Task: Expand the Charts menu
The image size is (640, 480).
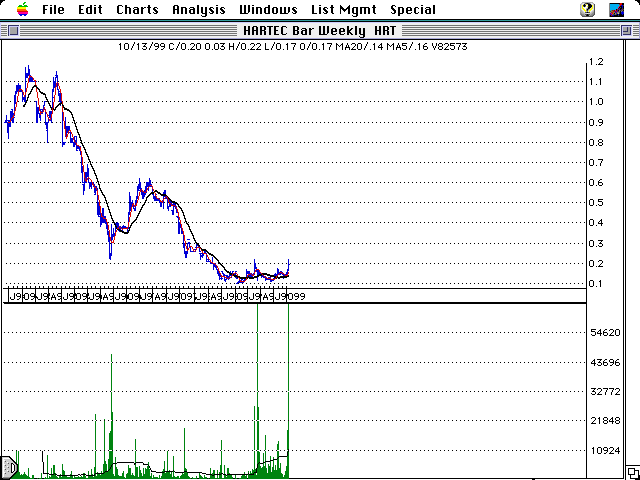Action: point(137,9)
